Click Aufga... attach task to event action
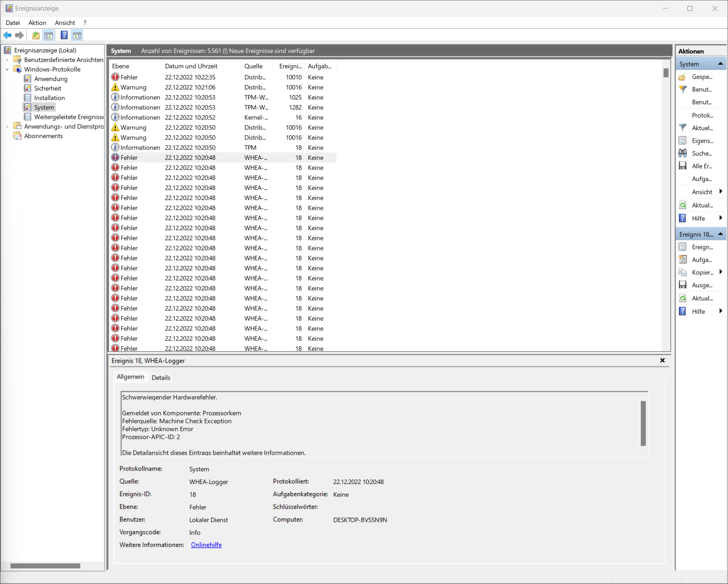 pyautogui.click(x=700, y=259)
